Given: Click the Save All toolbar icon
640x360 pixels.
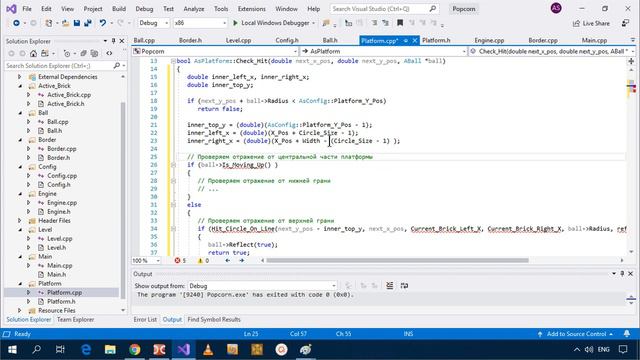Looking at the screenshot, I should (87, 23).
